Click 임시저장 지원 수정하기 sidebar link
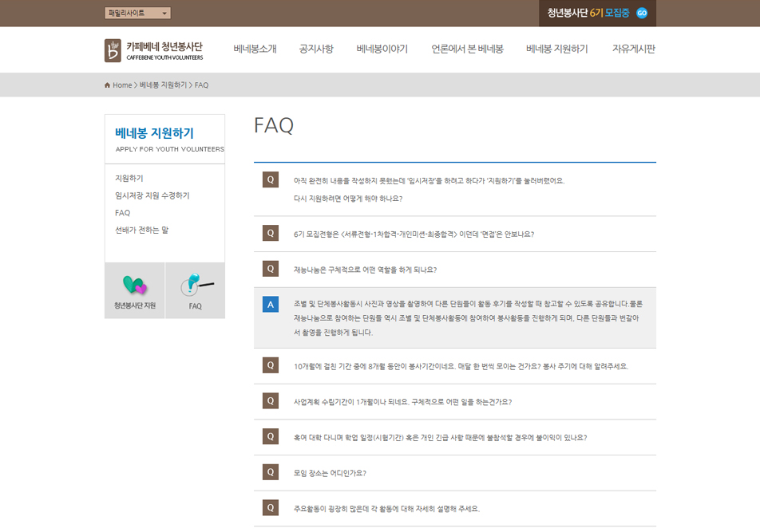 pyautogui.click(x=152, y=195)
